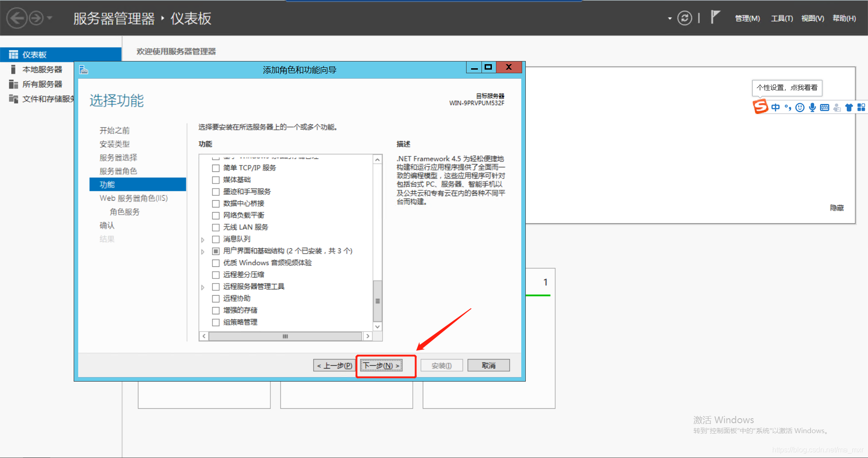The image size is (868, 458).
Task: Click the refresh icon in Server Manager title bar
Action: click(x=685, y=18)
